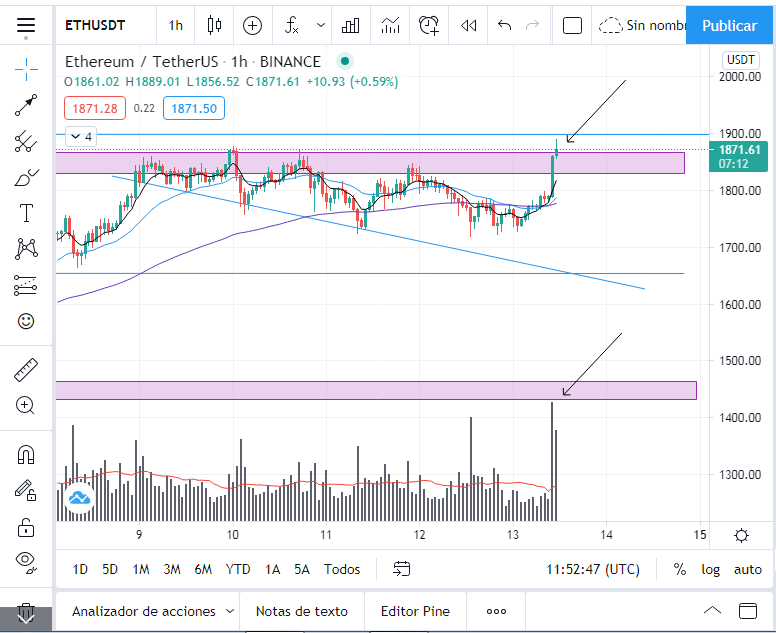Click the TradingView cloud logo on the chart

click(79, 497)
